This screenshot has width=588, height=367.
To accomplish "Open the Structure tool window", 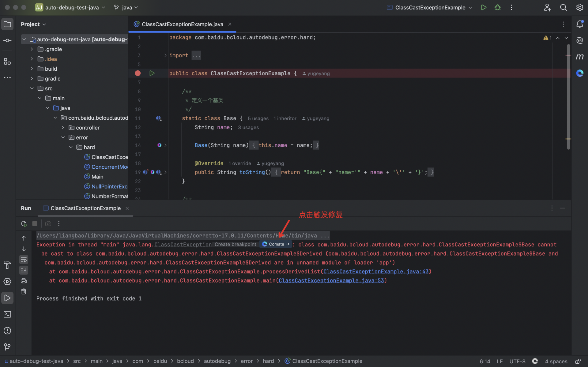I will [x=7, y=62].
